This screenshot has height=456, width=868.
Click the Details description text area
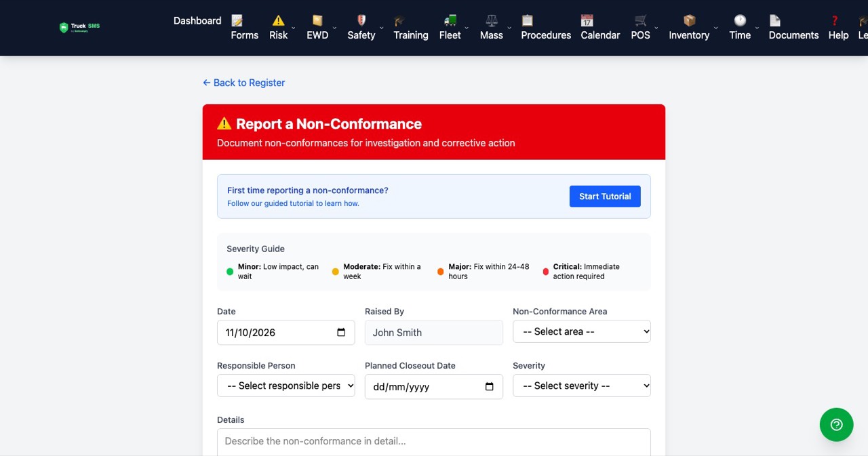[434, 442]
